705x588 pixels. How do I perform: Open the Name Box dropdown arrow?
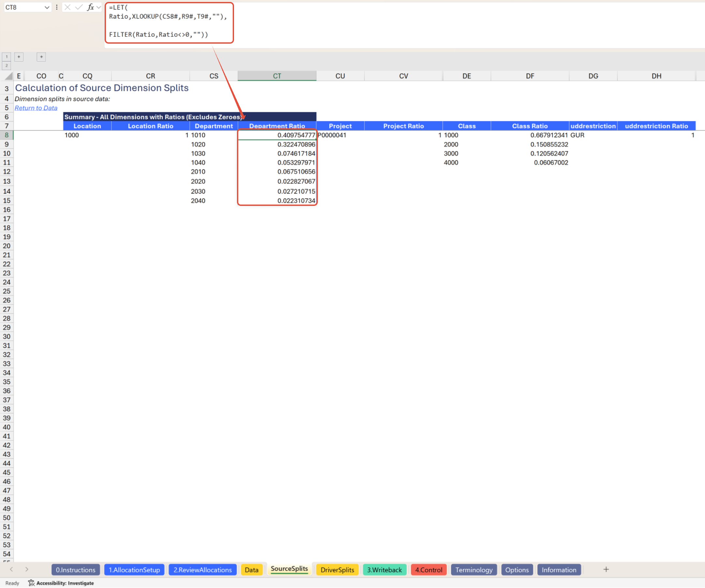[x=47, y=7]
